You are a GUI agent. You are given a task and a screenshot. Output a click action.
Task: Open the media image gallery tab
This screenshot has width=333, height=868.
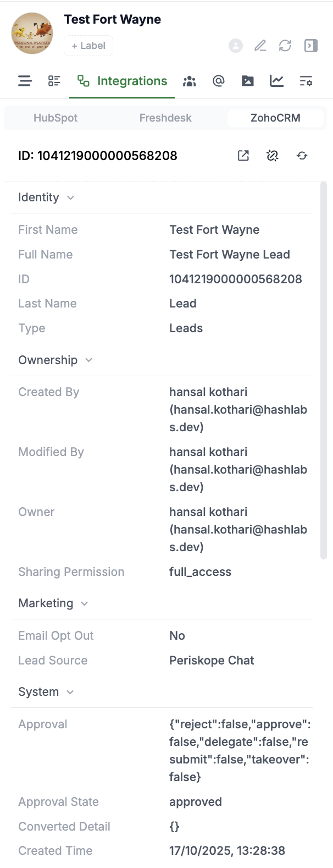[248, 81]
